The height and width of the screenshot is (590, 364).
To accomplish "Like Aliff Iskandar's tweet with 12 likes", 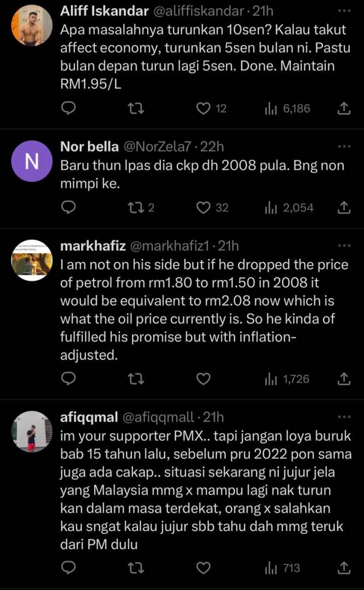I will [204, 109].
